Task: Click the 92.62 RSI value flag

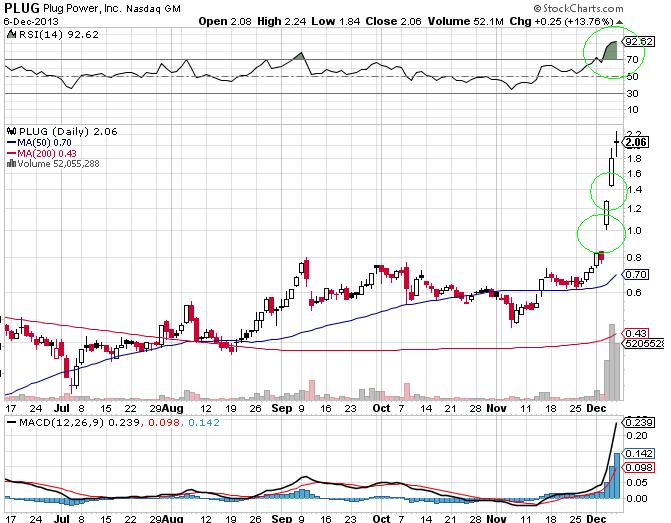Action: tap(639, 42)
